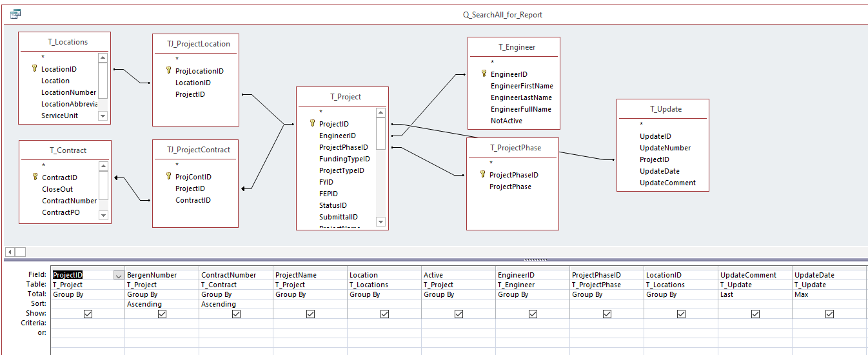Click Group By cell under Location column
Screen dimensions: 868x355
[384, 294]
